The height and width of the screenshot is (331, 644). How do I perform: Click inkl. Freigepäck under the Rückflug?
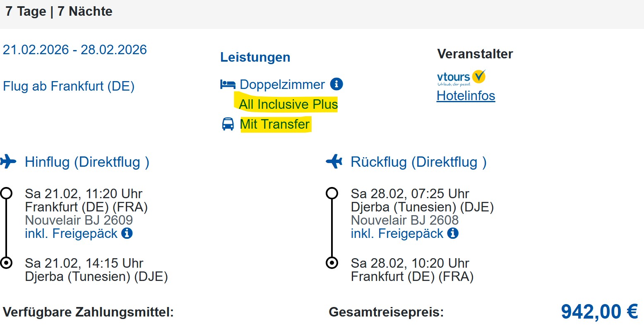[x=397, y=233]
